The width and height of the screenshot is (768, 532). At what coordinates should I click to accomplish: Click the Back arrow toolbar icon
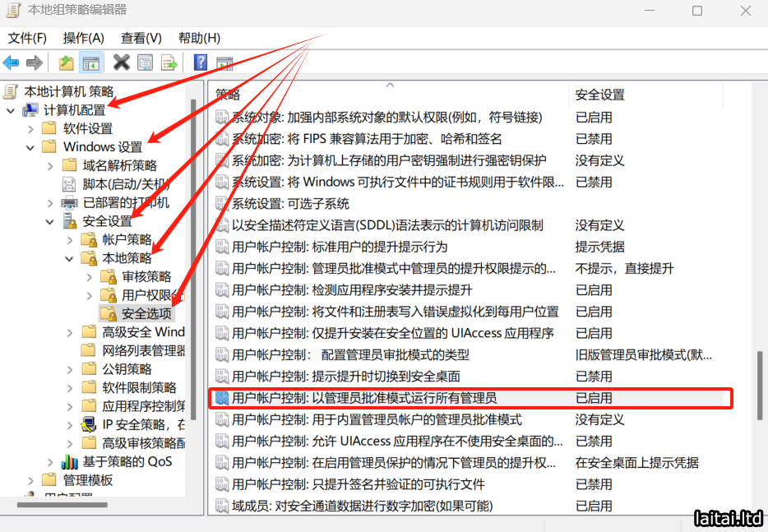tap(12, 63)
